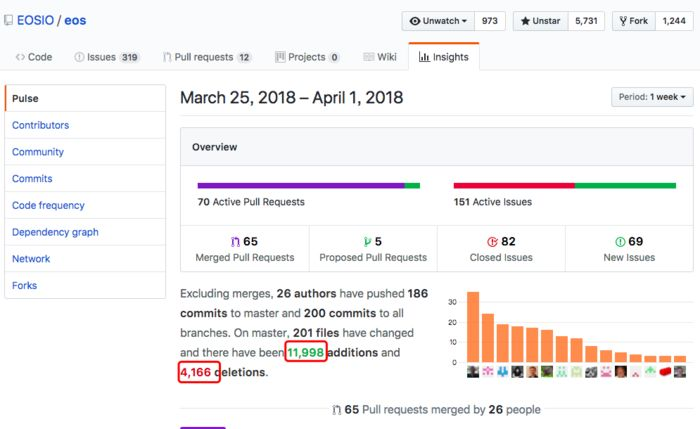The width and height of the screenshot is (700, 429).
Task: Click the green segment of the active issues bar
Action: click(x=625, y=186)
